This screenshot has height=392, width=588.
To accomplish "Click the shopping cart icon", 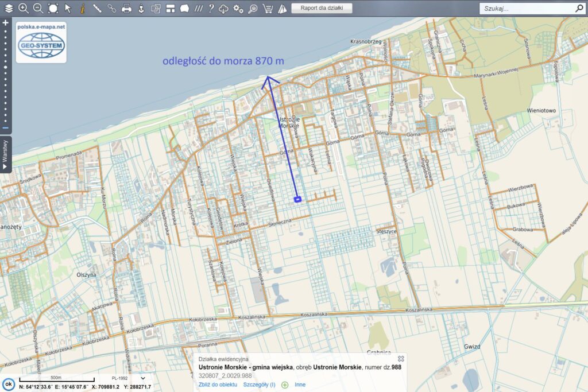I will point(268,8).
